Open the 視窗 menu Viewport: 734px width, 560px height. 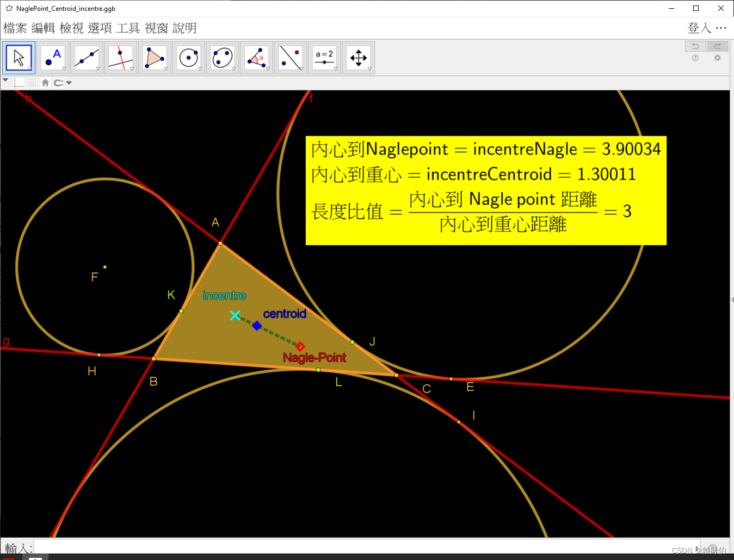click(157, 28)
